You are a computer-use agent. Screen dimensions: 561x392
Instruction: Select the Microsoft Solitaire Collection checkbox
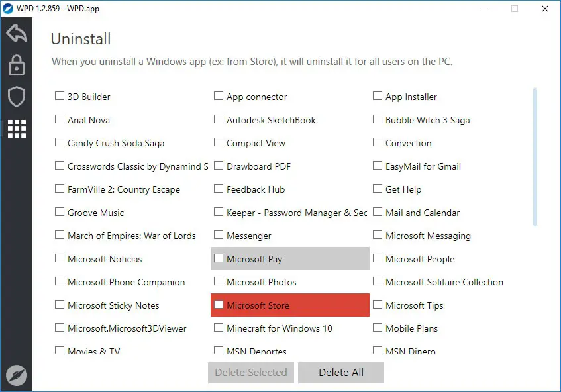tap(378, 282)
